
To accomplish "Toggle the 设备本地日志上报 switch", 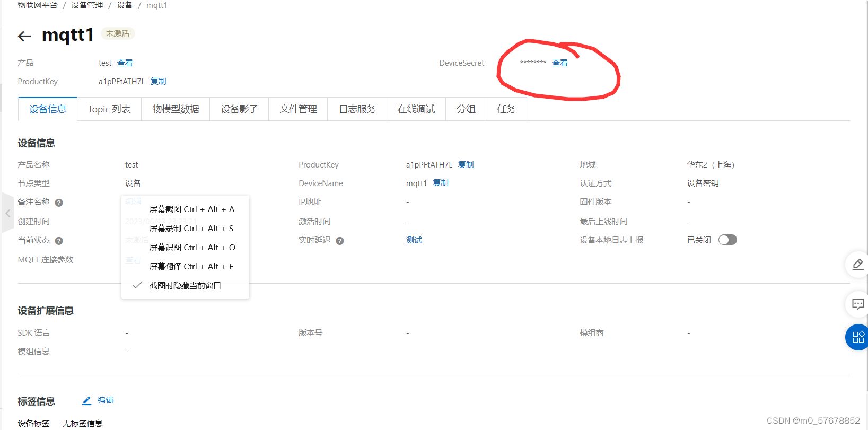I will pyautogui.click(x=727, y=240).
